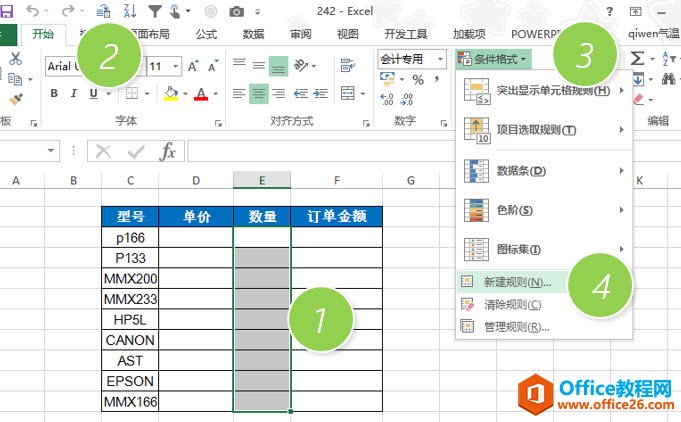Apply Percent Style format
The image size is (681, 422).
click(418, 79)
